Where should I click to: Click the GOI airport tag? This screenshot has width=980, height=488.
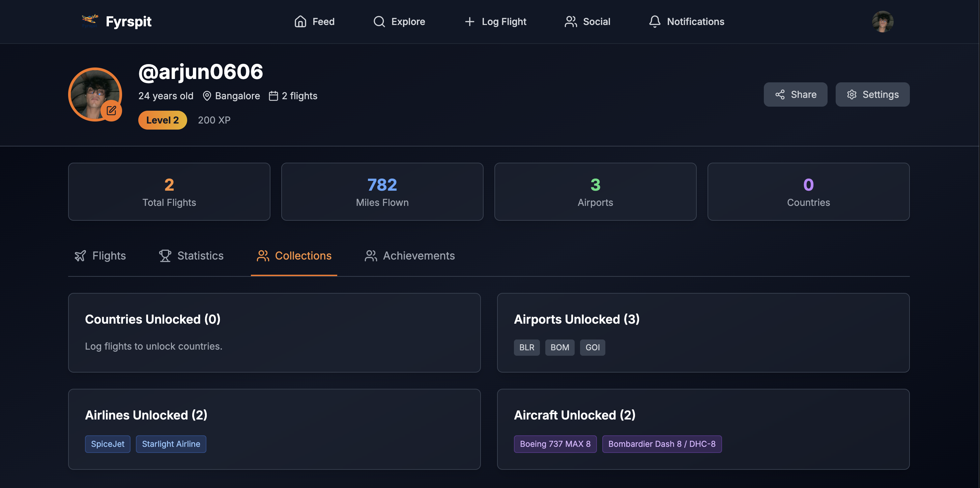pyautogui.click(x=592, y=348)
